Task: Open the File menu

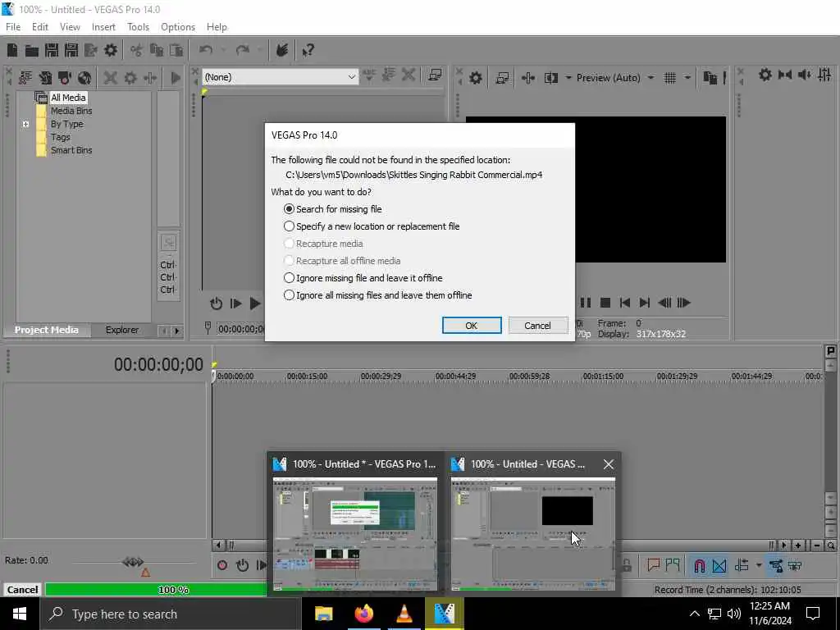Action: coord(13,27)
